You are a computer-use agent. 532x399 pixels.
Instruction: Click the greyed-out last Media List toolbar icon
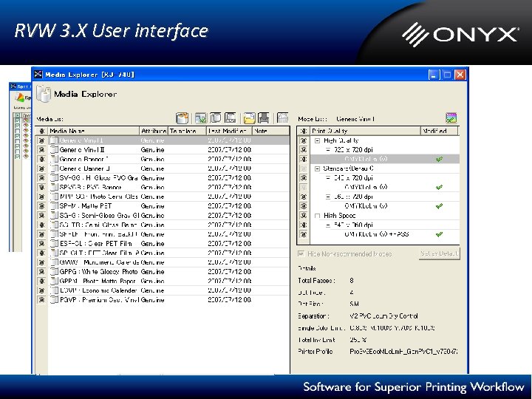click(282, 118)
